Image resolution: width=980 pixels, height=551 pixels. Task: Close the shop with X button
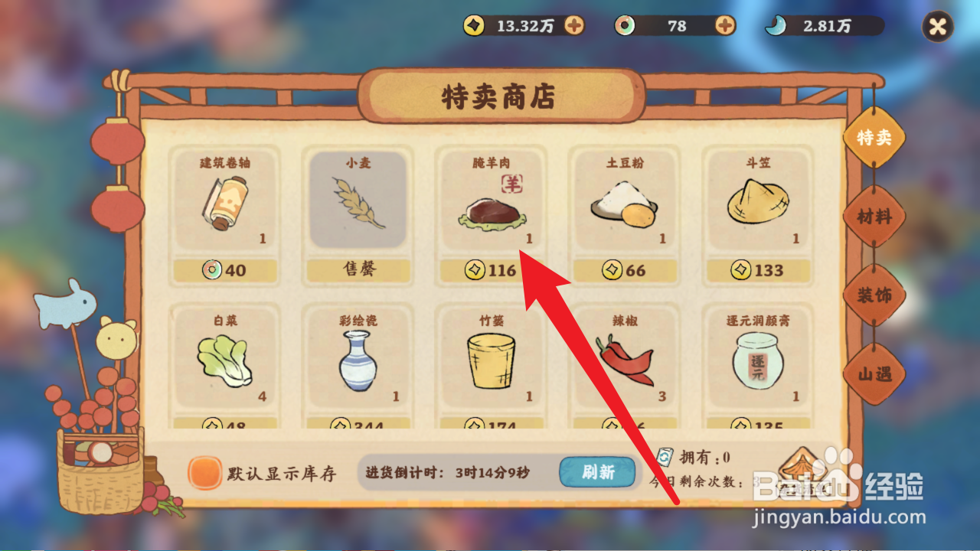click(x=938, y=28)
